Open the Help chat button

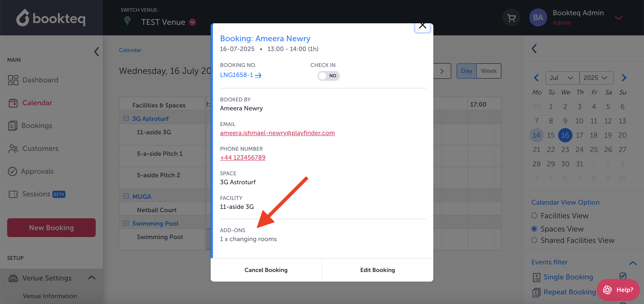[x=618, y=290]
